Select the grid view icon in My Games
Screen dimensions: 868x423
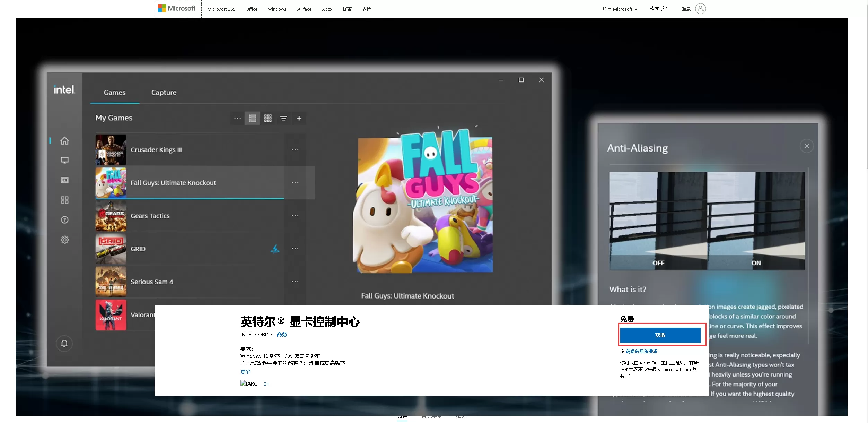tap(268, 118)
